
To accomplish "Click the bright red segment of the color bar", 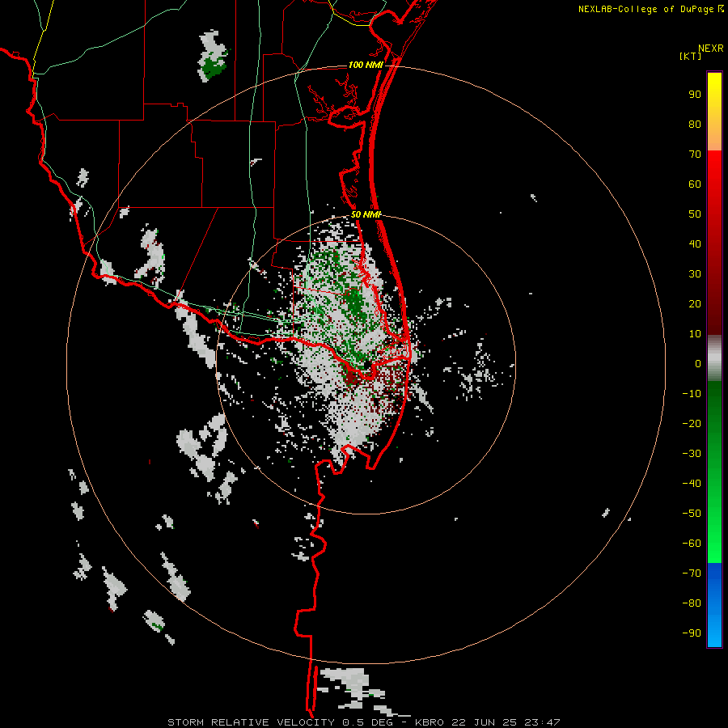I will click(x=714, y=243).
